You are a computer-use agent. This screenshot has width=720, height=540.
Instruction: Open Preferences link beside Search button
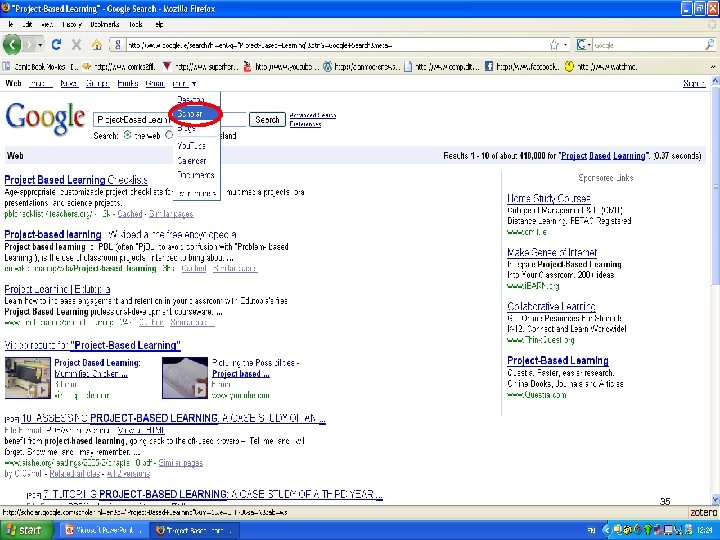[305, 124]
